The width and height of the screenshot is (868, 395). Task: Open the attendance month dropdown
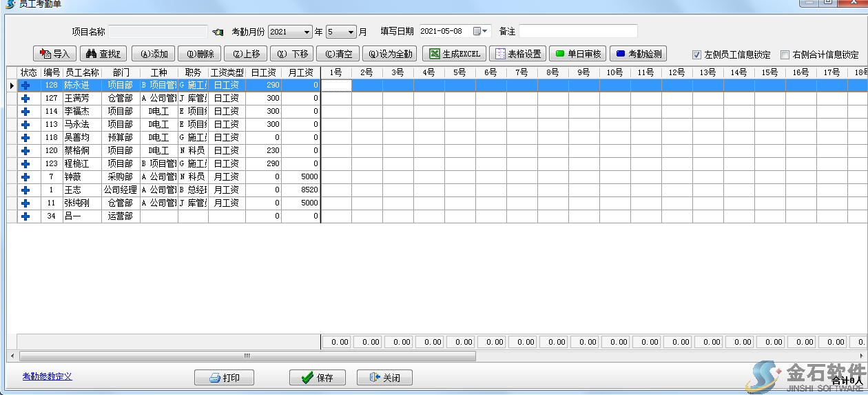pyautogui.click(x=351, y=32)
